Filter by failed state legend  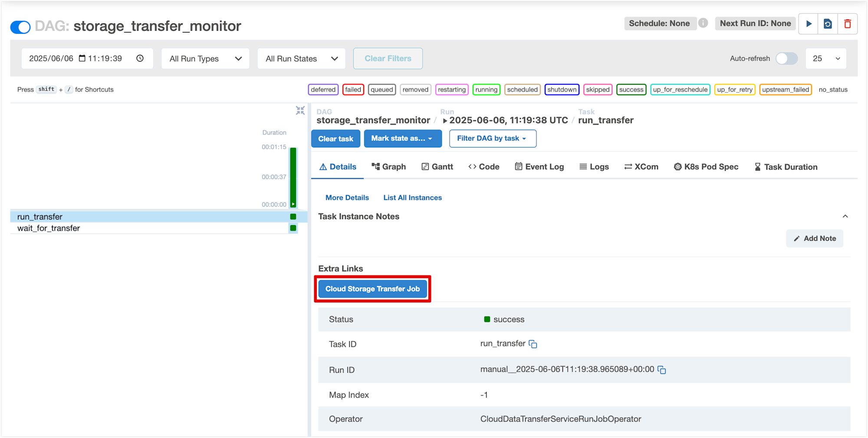tap(353, 90)
